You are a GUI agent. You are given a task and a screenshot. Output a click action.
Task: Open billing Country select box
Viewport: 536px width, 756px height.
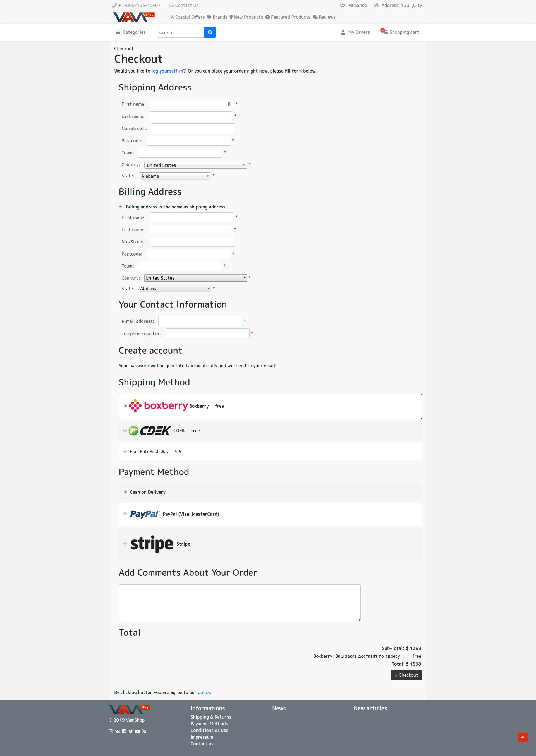coord(196,278)
